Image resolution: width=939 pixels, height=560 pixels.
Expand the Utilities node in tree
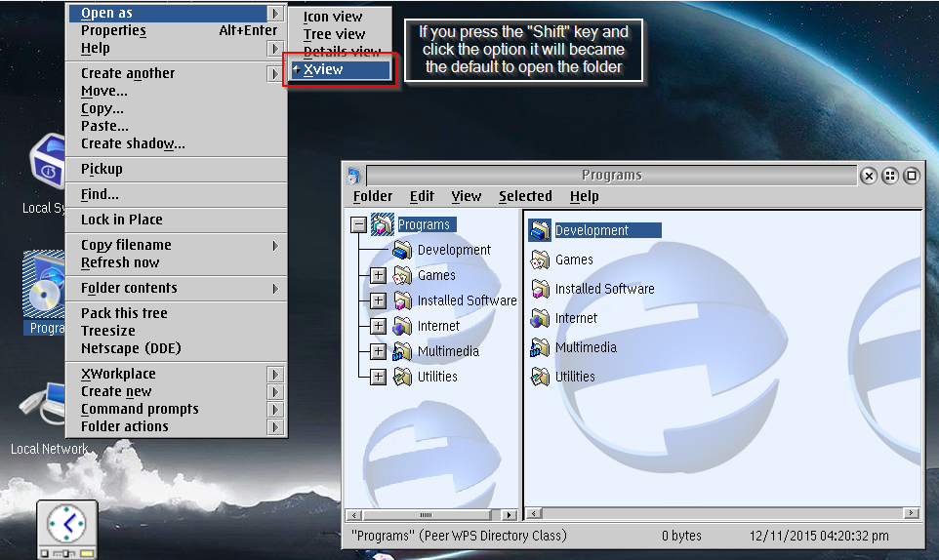[x=379, y=377]
